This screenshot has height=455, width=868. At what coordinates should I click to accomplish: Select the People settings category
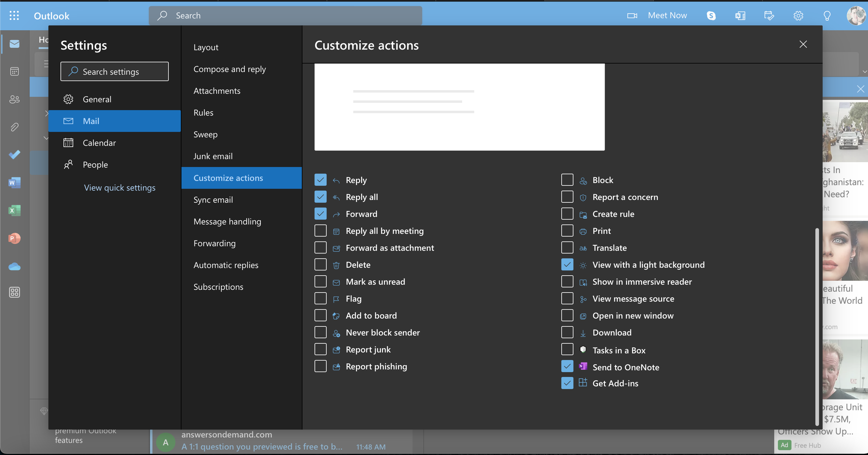tap(115, 165)
